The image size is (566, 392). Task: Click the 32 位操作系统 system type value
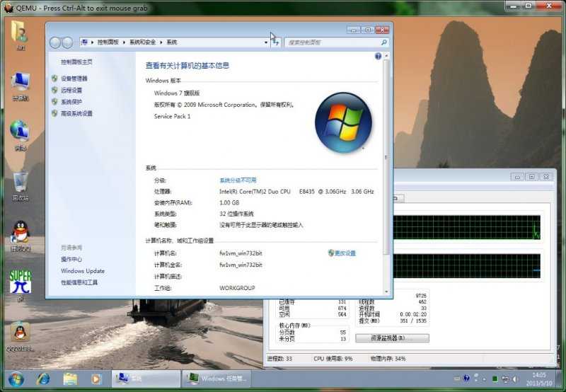coord(236,214)
